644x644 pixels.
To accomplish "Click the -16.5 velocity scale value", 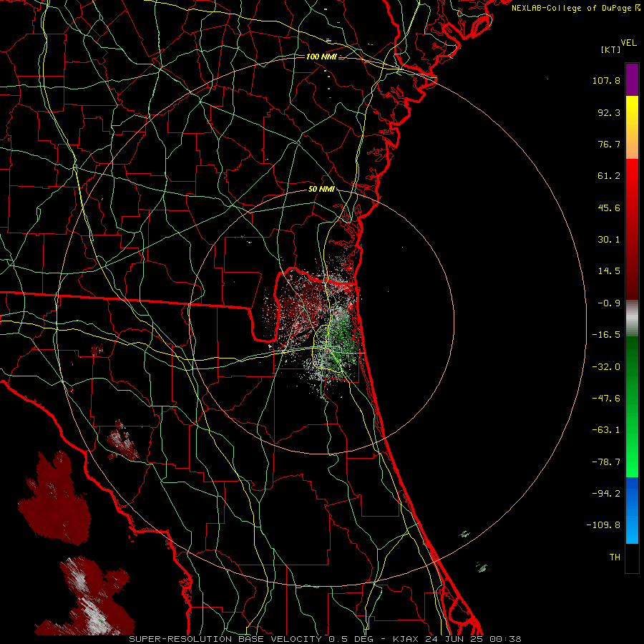I will click(x=606, y=335).
